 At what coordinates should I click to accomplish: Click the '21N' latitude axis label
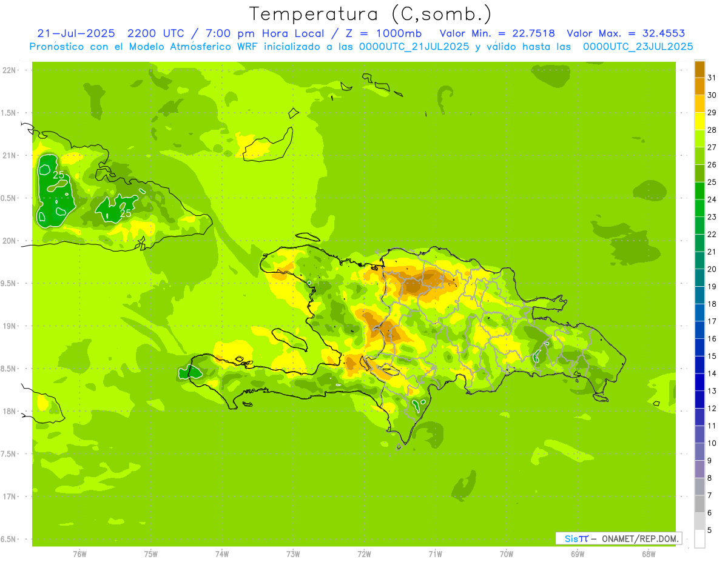pos(9,155)
